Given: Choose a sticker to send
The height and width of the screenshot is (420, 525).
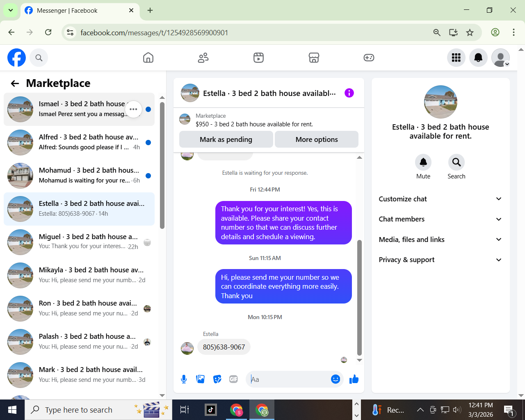Looking at the screenshot, I should 217,379.
